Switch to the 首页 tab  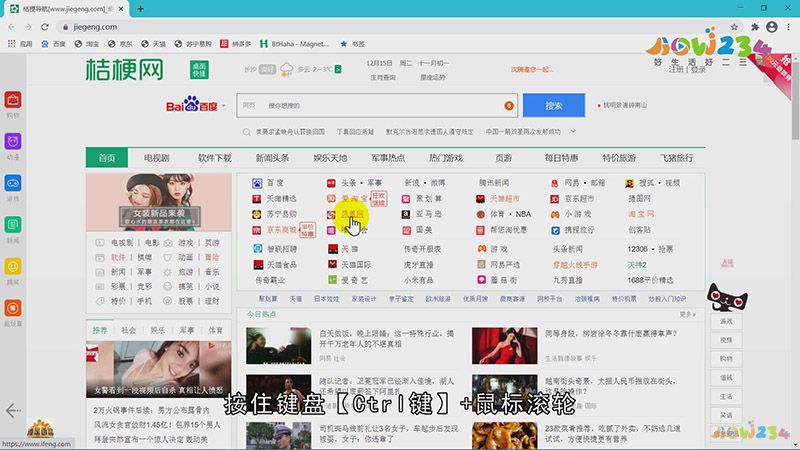click(107, 158)
